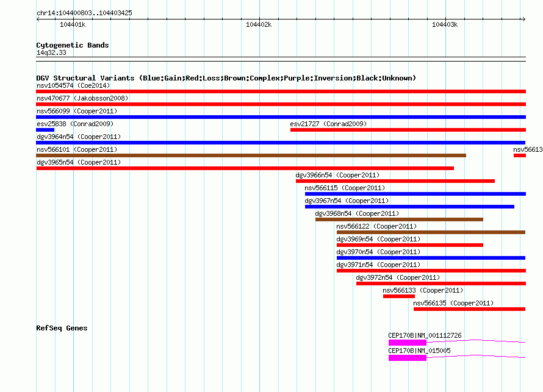
Task: Click the cut-off nsv56613 label at the right edge
Action: point(528,149)
